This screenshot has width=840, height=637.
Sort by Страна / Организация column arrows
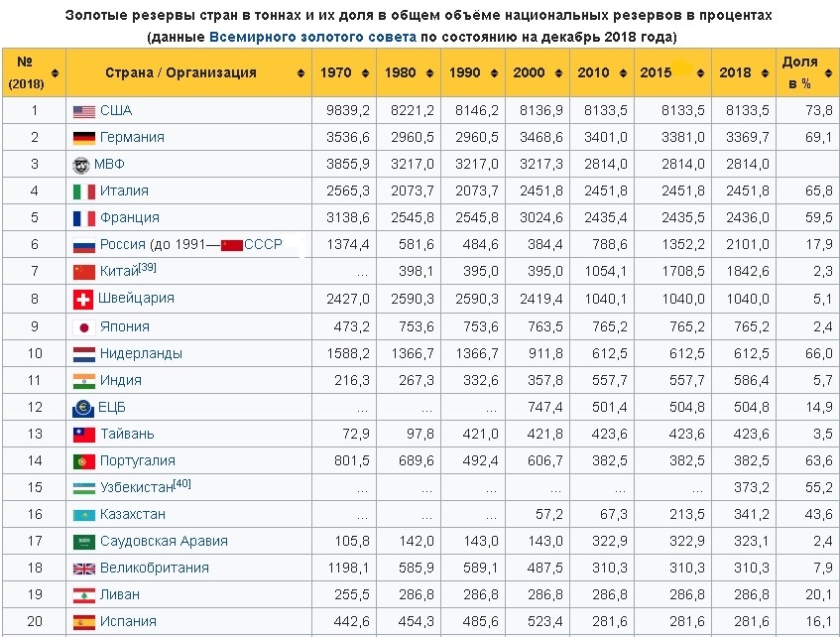click(x=301, y=73)
